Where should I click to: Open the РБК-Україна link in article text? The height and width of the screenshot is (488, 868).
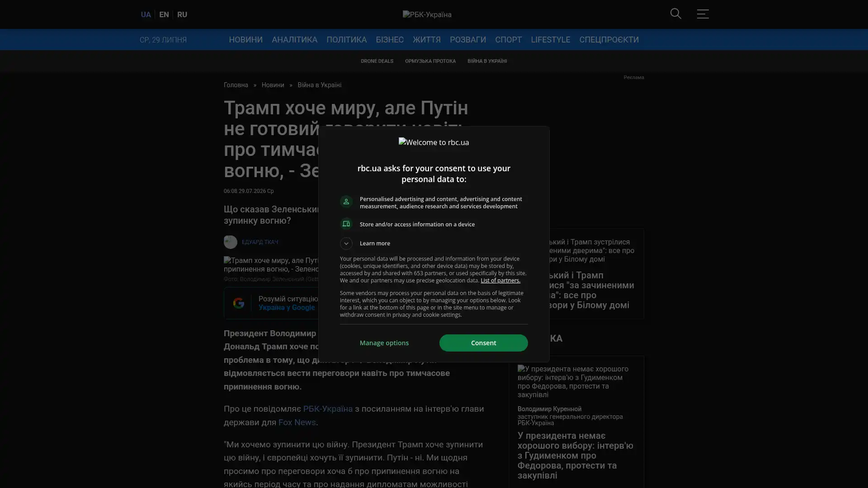[328, 409]
